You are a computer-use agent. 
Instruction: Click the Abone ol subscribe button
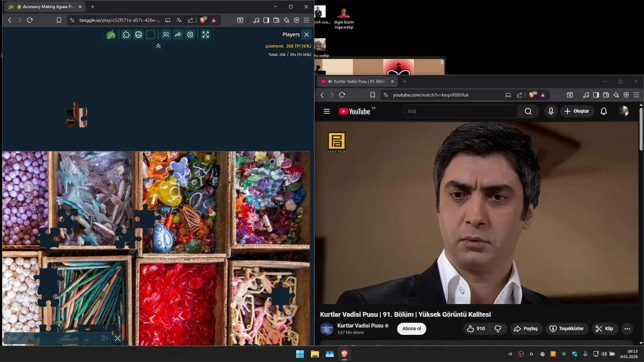click(x=412, y=329)
